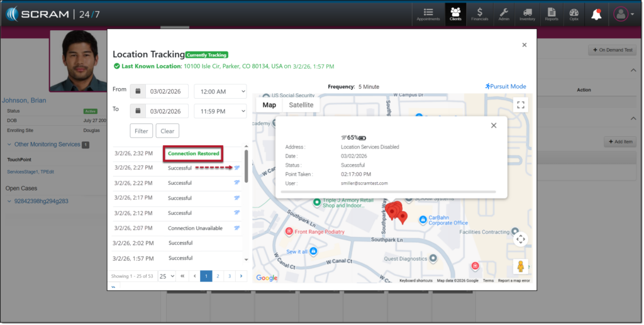View notifications via the bell icon

(x=596, y=14)
